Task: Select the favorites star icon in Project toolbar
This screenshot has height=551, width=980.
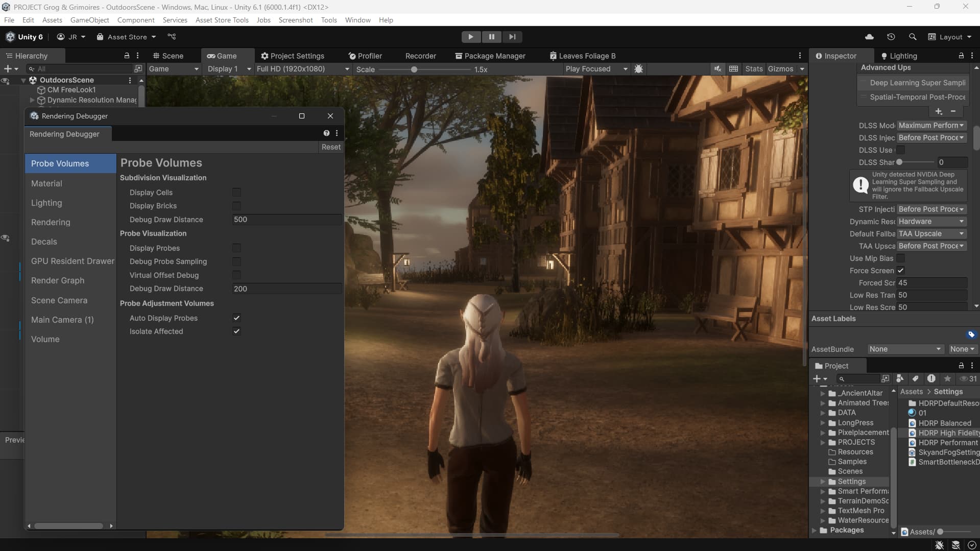Action: pos(947,378)
